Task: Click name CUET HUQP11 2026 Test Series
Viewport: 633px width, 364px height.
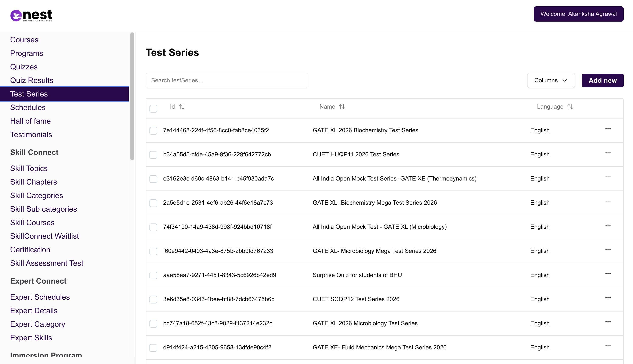Action: 356,154
